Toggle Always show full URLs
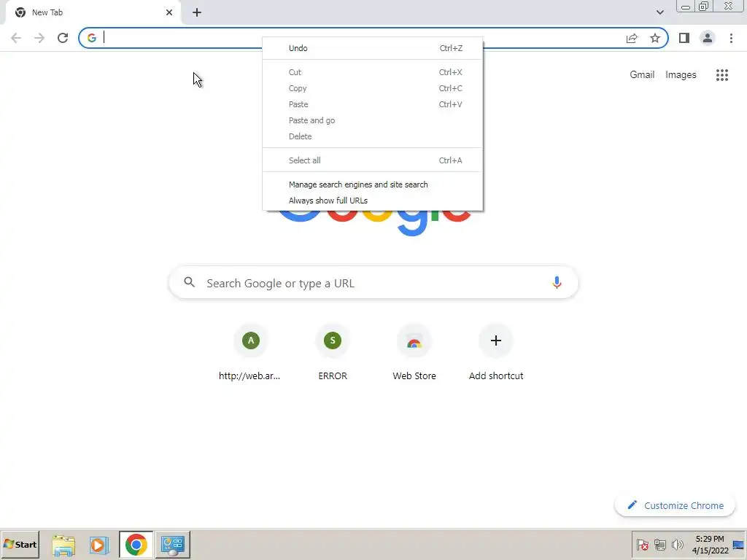747x560 pixels. (373, 201)
